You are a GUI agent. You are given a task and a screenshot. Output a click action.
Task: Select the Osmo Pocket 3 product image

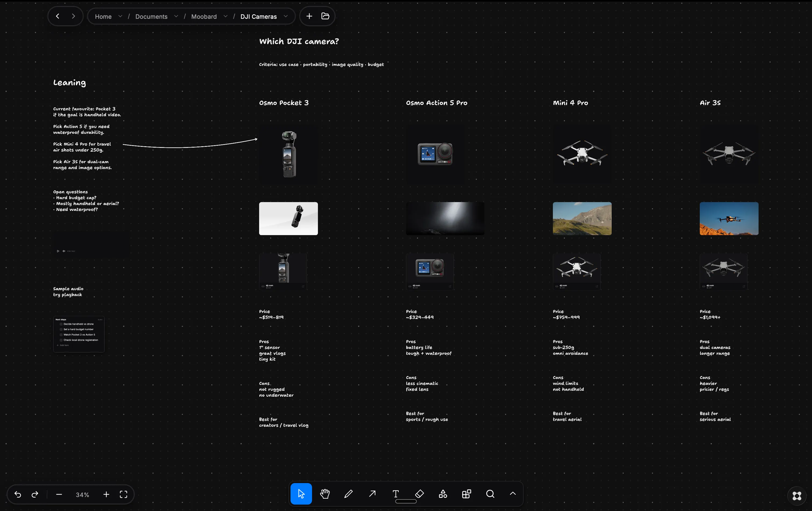point(288,154)
